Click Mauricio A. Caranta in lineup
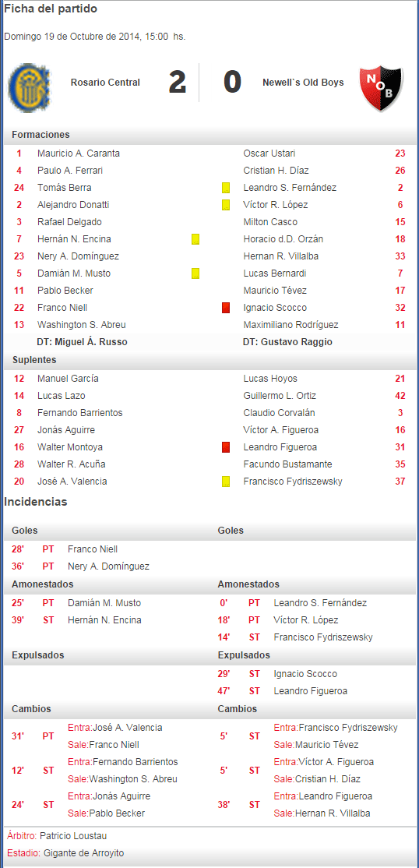Viewport: 419px width, 868px height. coord(79,153)
